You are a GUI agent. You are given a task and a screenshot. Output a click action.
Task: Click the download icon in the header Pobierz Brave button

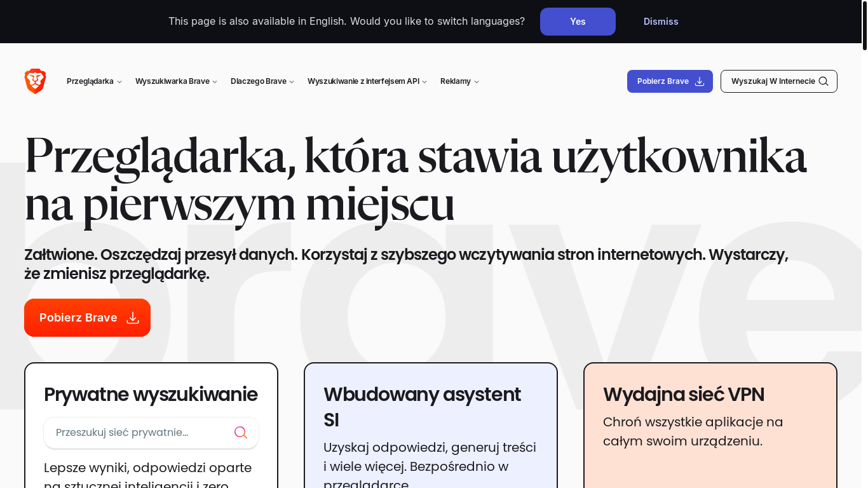point(700,81)
